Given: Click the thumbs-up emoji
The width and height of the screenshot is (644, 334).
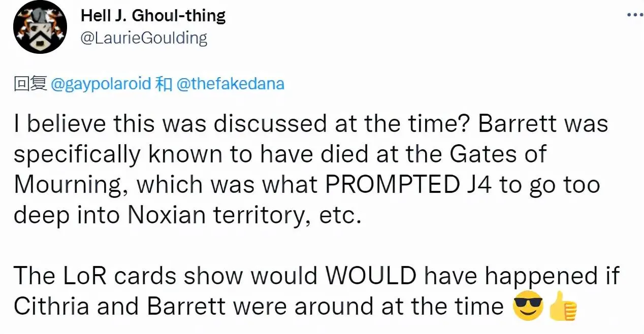Looking at the screenshot, I should [x=563, y=307].
